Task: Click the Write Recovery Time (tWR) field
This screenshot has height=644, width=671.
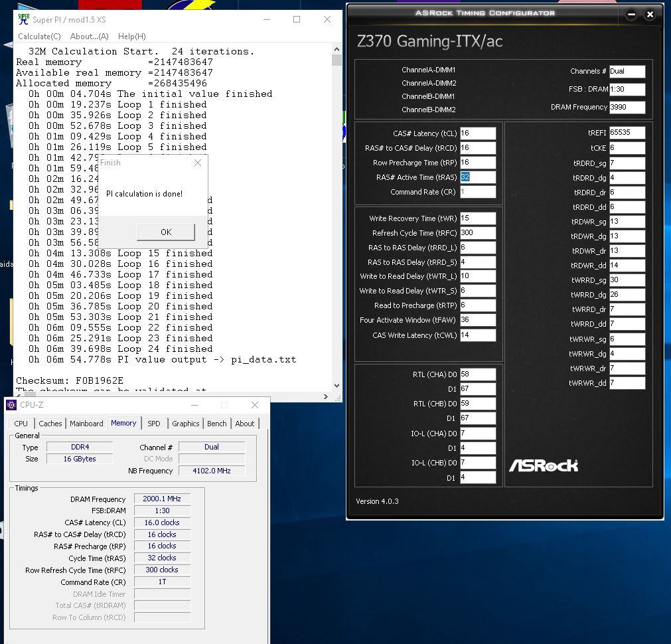Action: pyautogui.click(x=478, y=218)
